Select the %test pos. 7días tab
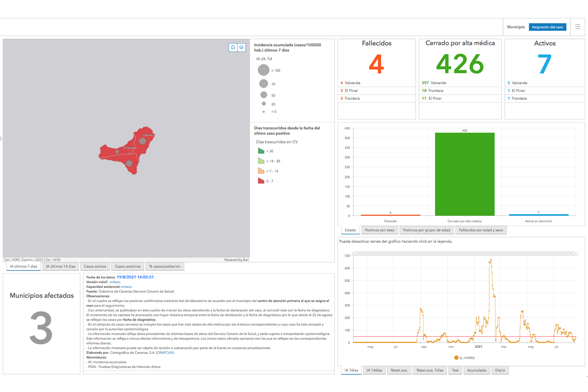Screen dimensions: 588x392 [430, 370]
